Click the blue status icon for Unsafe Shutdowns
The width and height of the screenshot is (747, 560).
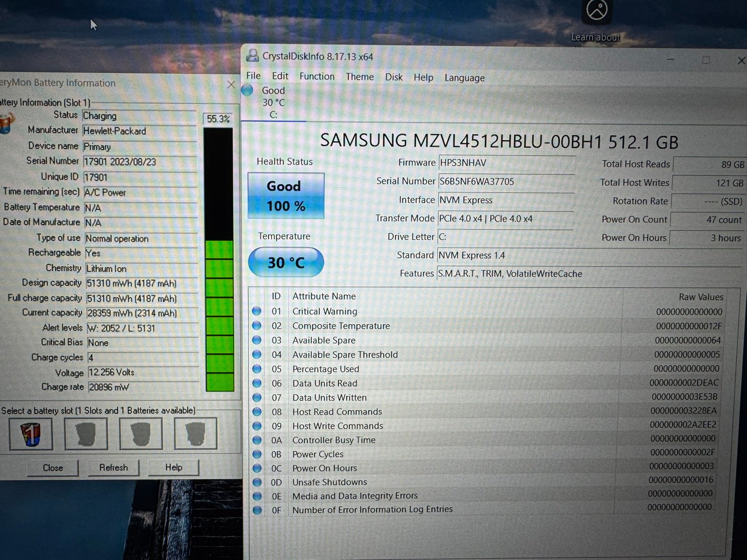257,482
